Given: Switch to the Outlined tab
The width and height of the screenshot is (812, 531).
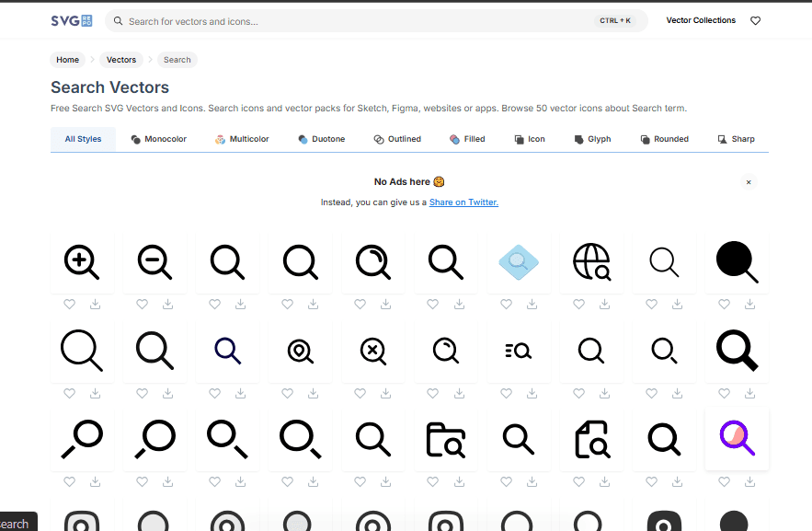Looking at the screenshot, I should (397, 139).
